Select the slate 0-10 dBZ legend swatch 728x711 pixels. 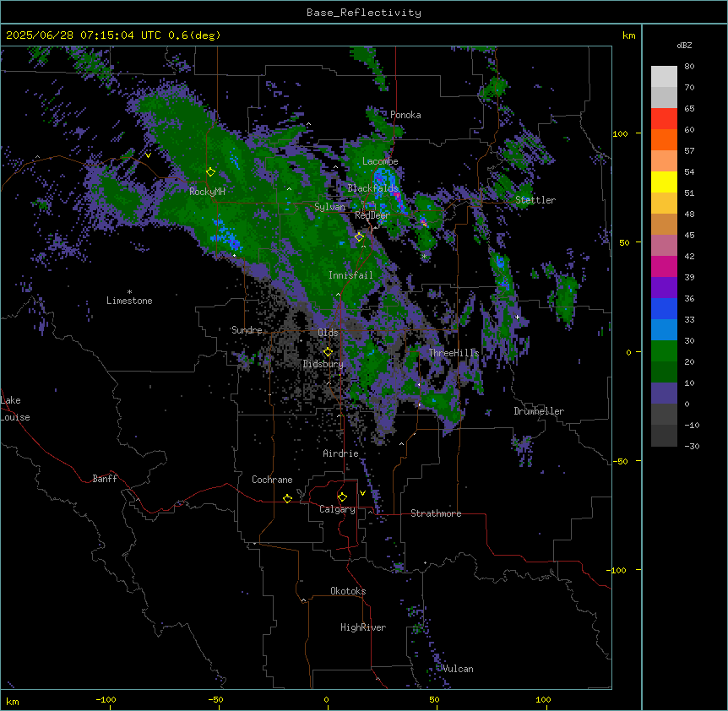664,393
